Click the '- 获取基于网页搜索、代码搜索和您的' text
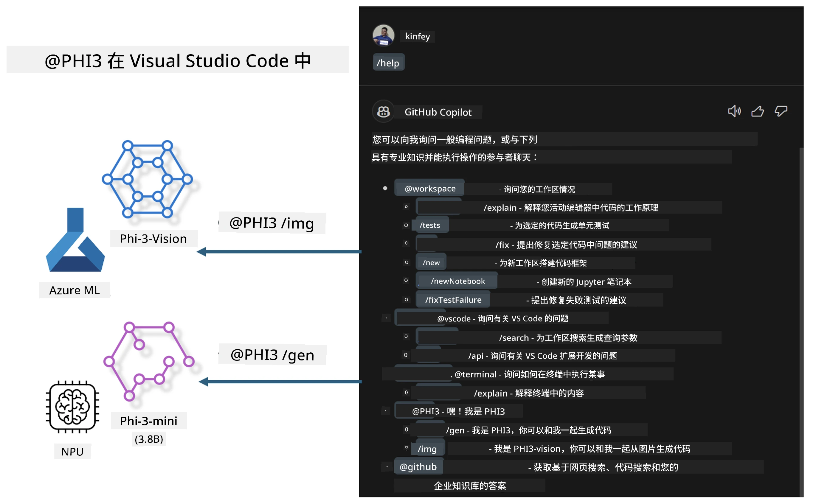This screenshot has width=819, height=504. 603,467
